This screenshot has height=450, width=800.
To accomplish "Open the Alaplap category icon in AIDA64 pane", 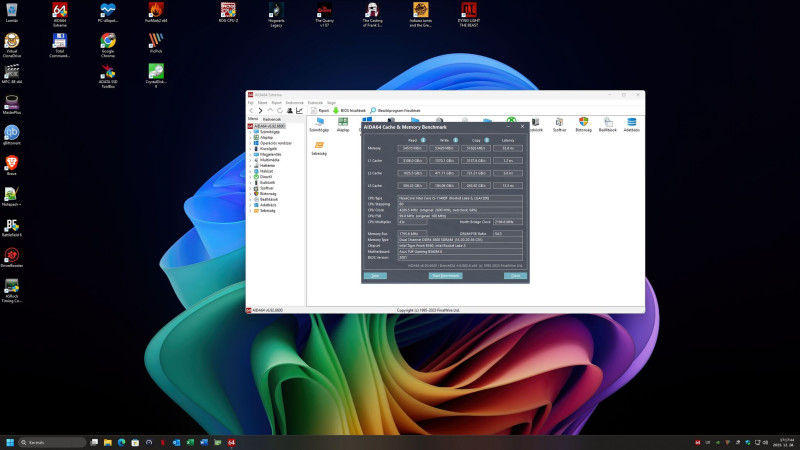I will (x=343, y=124).
